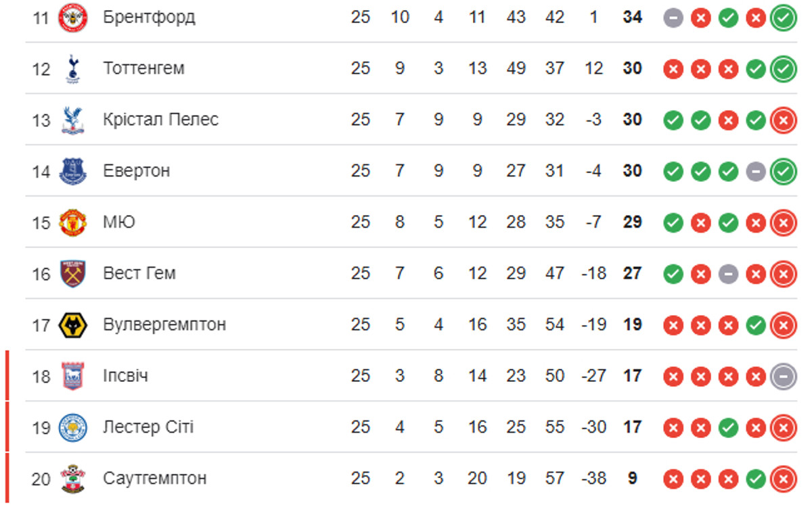Open the Тоттенгем team link
812x505 pixels.
(143, 68)
